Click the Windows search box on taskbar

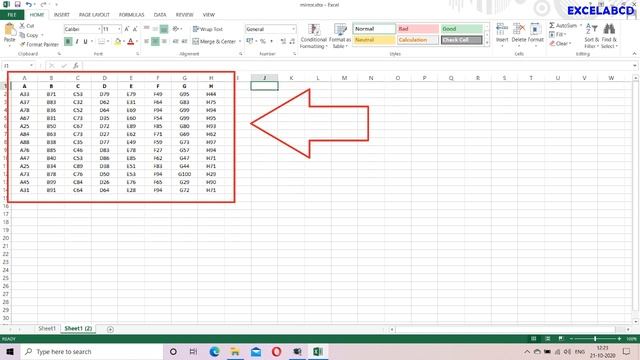(91, 351)
